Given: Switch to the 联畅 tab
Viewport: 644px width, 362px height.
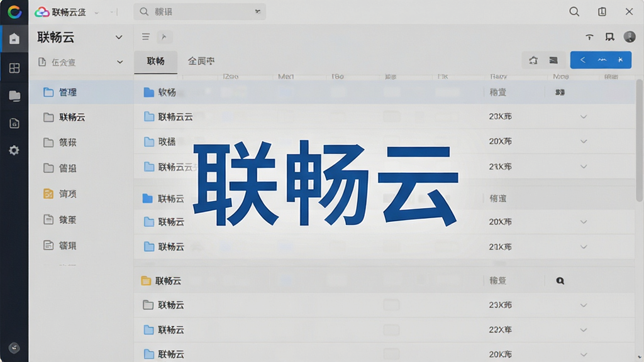Looking at the screenshot, I should pos(156,62).
